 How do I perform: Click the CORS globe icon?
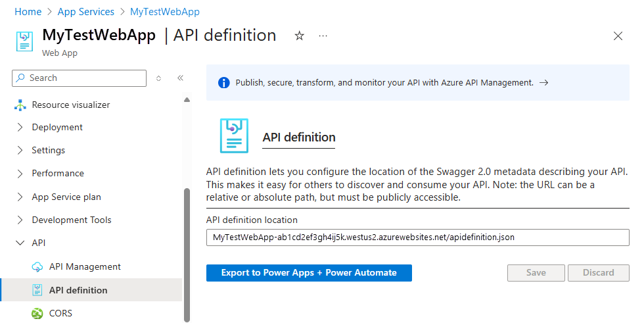(x=37, y=313)
